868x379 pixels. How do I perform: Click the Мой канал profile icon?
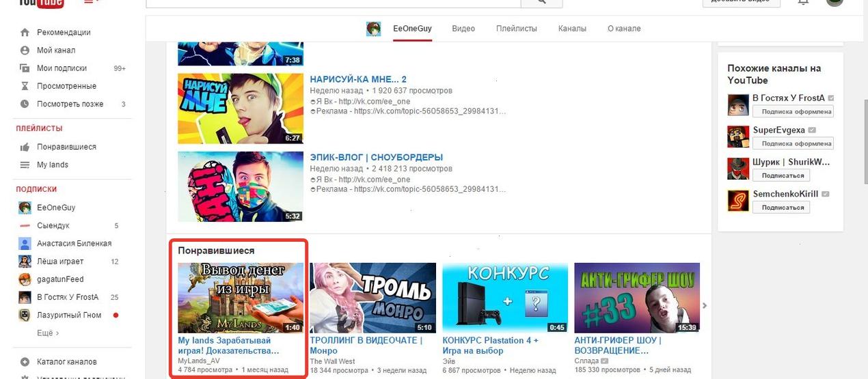(25, 50)
